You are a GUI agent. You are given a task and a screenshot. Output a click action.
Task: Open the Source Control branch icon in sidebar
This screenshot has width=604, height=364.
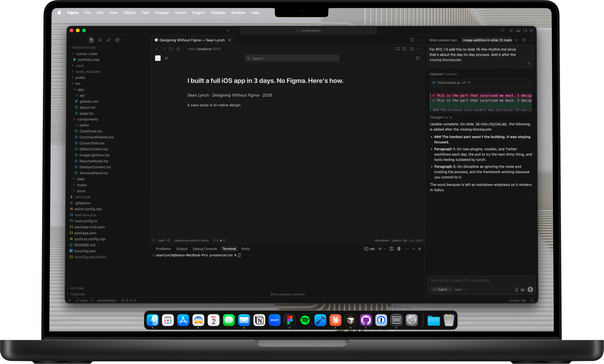(109, 40)
